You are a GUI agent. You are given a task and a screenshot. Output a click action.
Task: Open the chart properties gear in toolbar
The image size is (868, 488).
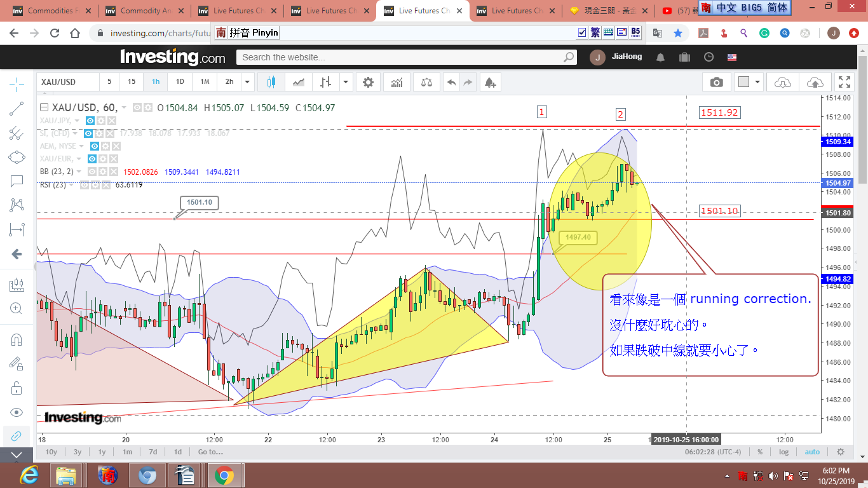368,82
